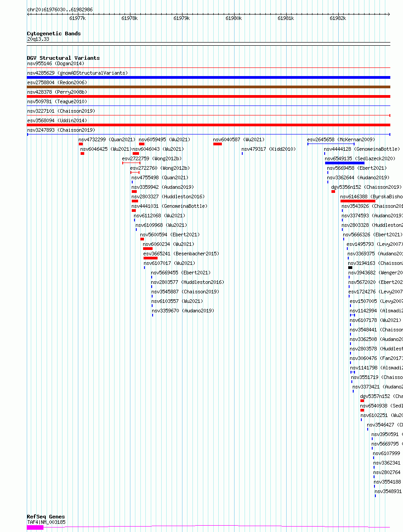The width and height of the screenshot is (403, 532).
Task: Open nsv2802764 variant label
Action: (x=387, y=472)
